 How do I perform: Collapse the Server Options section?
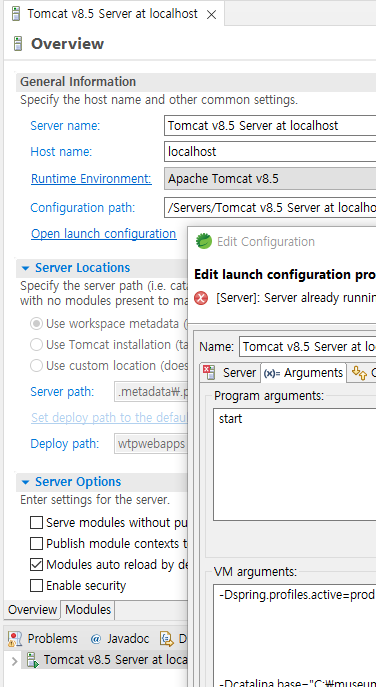click(25, 482)
